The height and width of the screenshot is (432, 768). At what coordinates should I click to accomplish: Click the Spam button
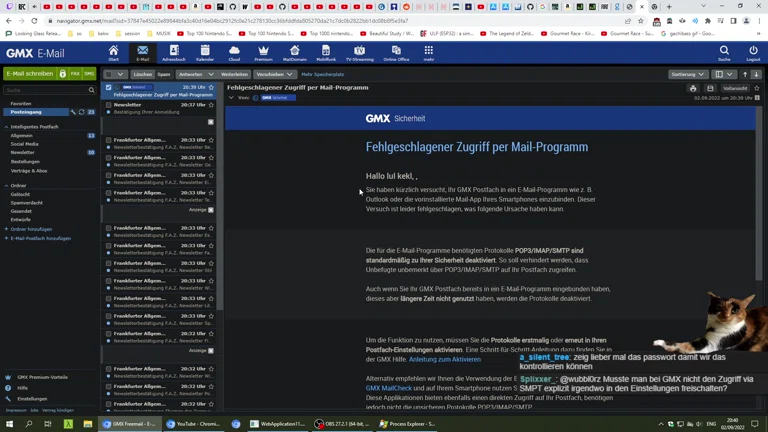(164, 74)
